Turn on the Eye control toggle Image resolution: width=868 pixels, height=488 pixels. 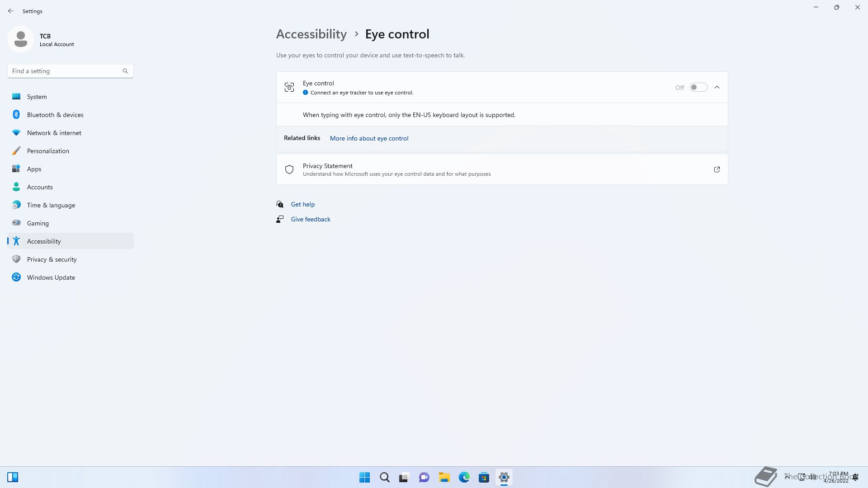coord(698,87)
